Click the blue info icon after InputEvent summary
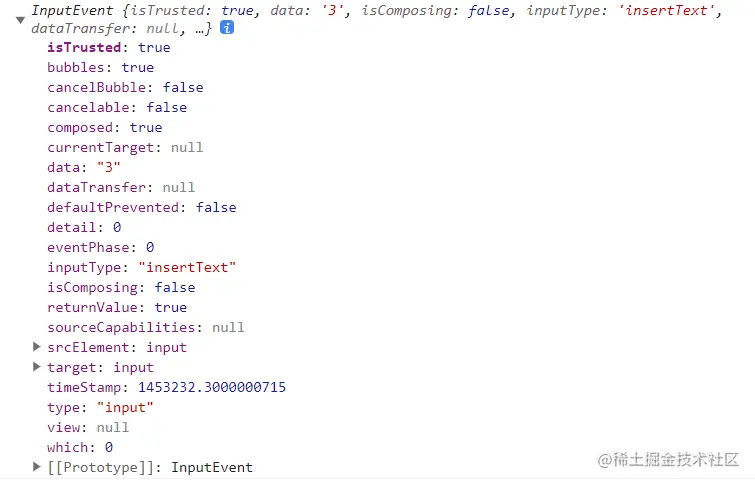The height and width of the screenshot is (484, 755). [227, 28]
